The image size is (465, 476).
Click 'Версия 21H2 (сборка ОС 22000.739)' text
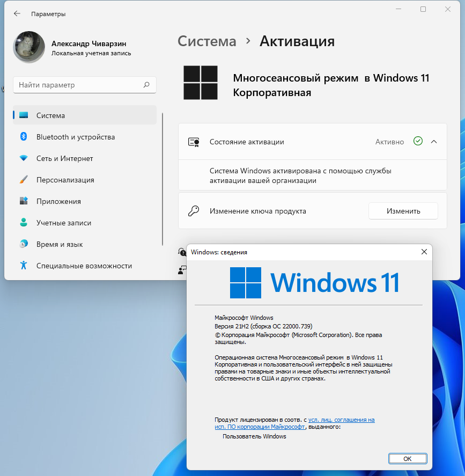pos(263,326)
